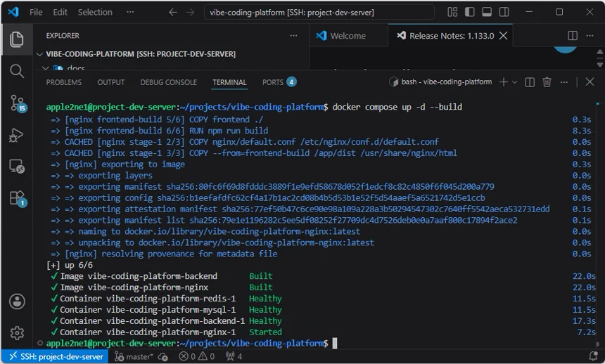Collapse the docs folder chevron
This screenshot has width=605, height=364.
45,68
